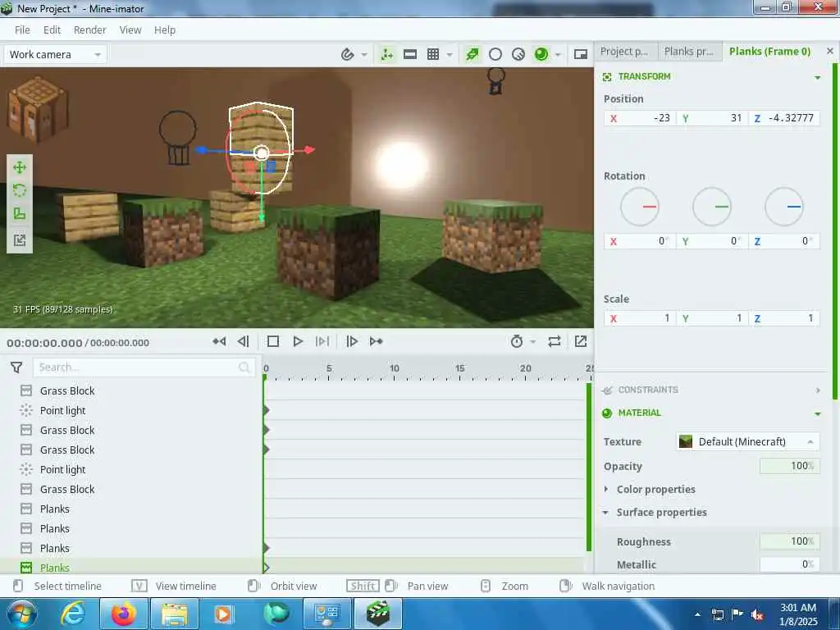The image size is (840, 630).
Task: Open Firefox from the taskbar
Action: pos(124,614)
